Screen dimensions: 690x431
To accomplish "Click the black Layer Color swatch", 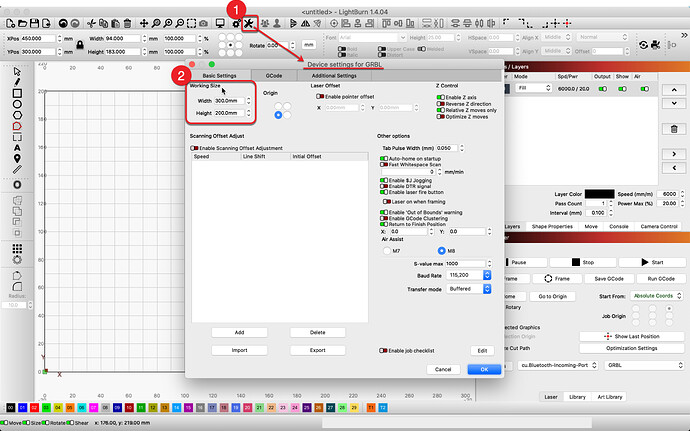I will [x=599, y=194].
